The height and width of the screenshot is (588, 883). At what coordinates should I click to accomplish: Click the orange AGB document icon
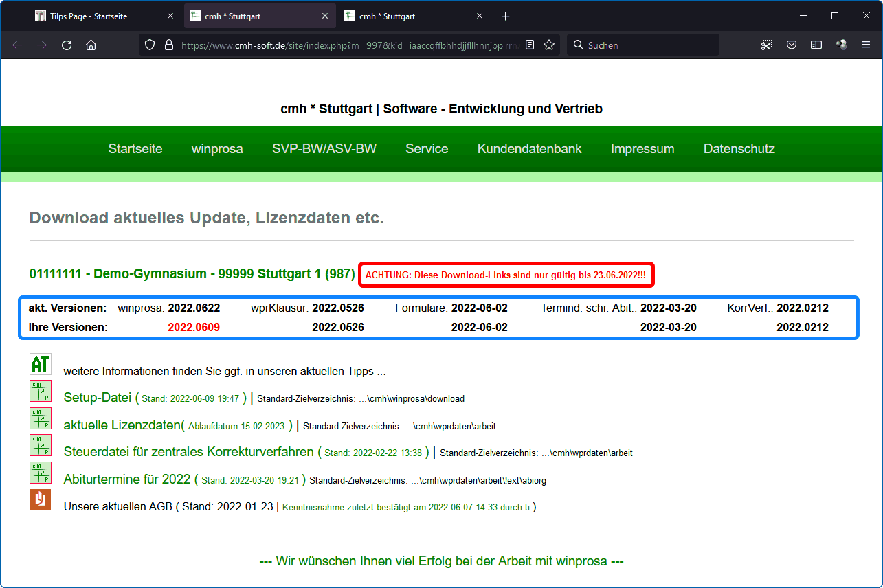[41, 499]
